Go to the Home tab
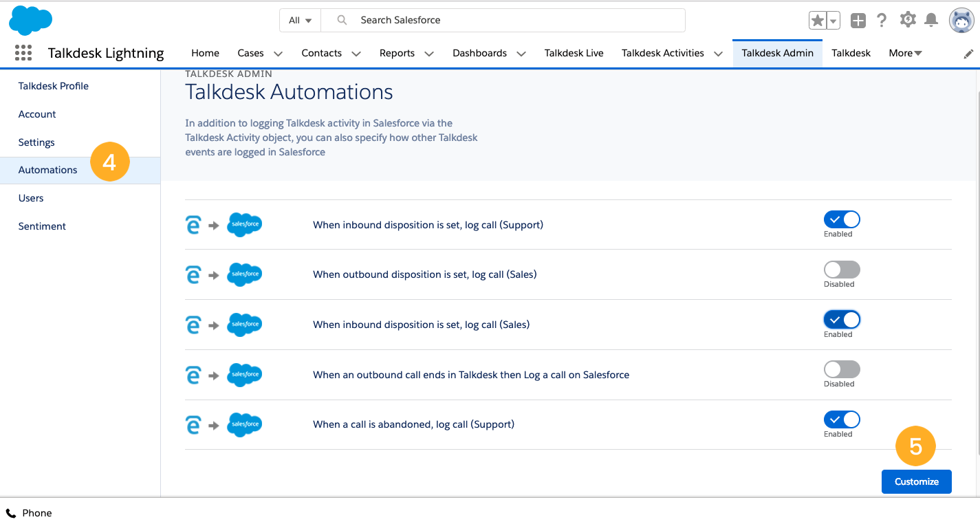The image size is (980, 524). (205, 53)
